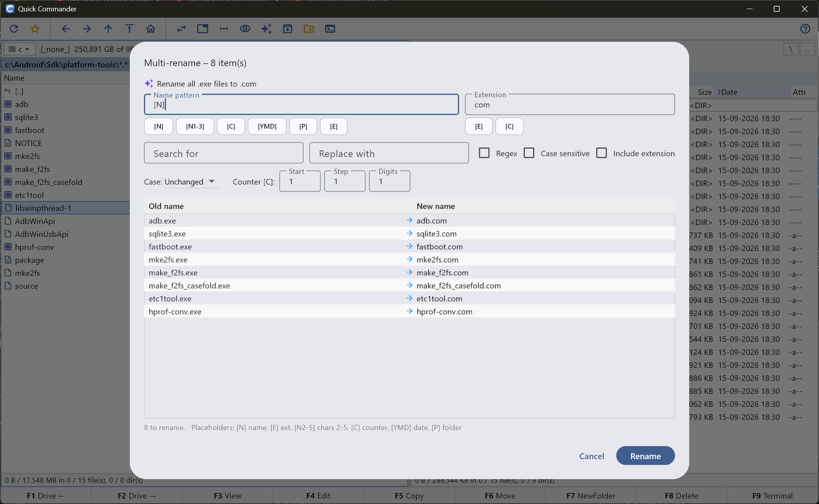Open the Favorites star icon
The width and height of the screenshot is (819, 504).
point(35,29)
